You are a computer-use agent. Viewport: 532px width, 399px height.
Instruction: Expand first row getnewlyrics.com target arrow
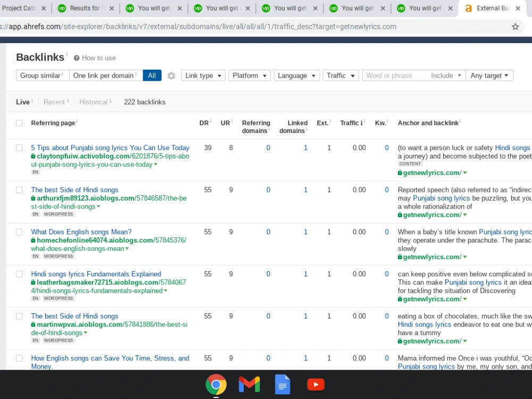click(x=465, y=173)
